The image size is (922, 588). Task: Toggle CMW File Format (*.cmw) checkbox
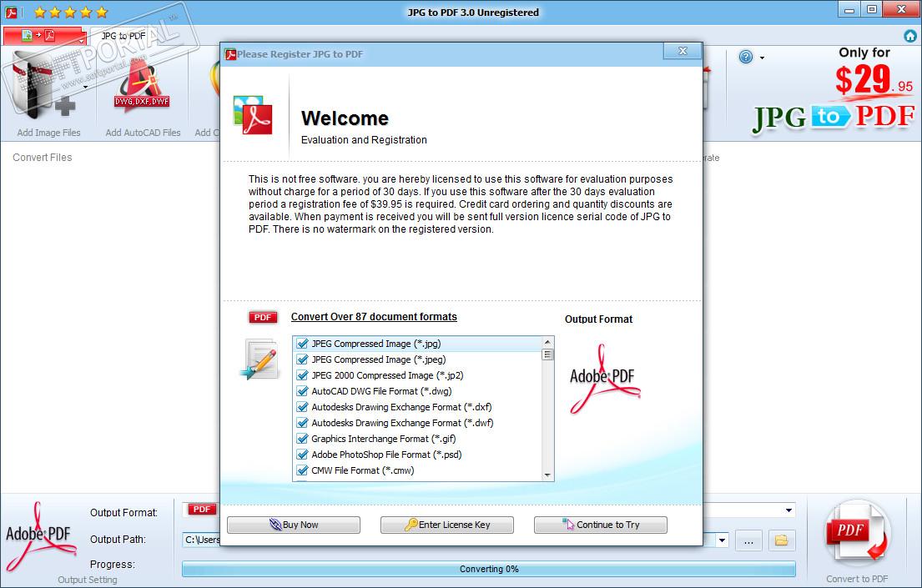click(x=303, y=470)
